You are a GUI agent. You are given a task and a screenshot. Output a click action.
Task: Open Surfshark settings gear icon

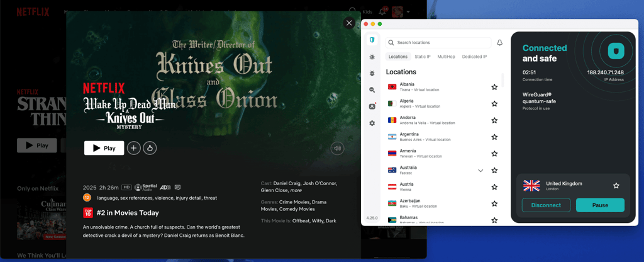[372, 123]
